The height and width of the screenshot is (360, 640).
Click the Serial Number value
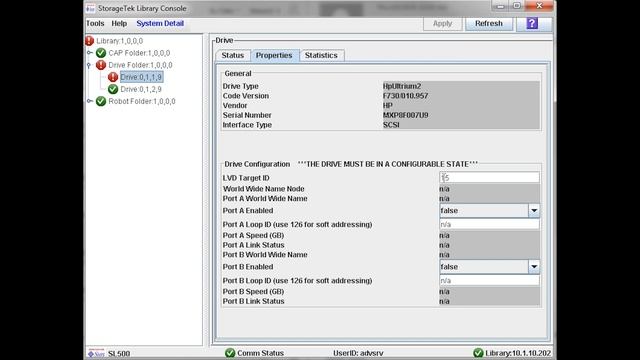[405, 116]
